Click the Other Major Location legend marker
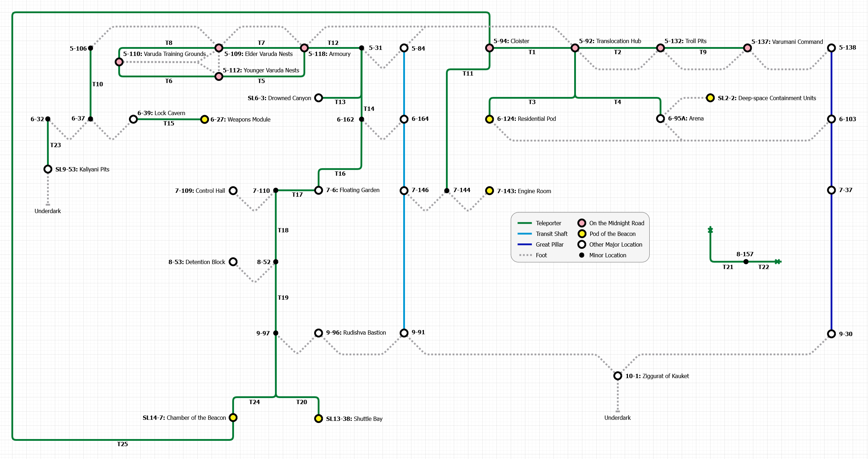 click(x=582, y=244)
